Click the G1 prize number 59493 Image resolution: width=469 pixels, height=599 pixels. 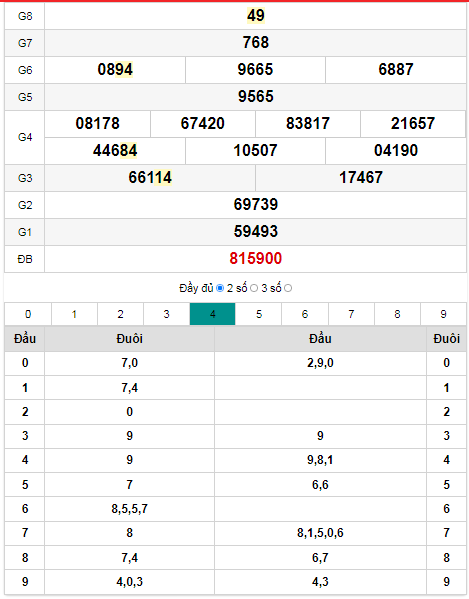point(256,232)
